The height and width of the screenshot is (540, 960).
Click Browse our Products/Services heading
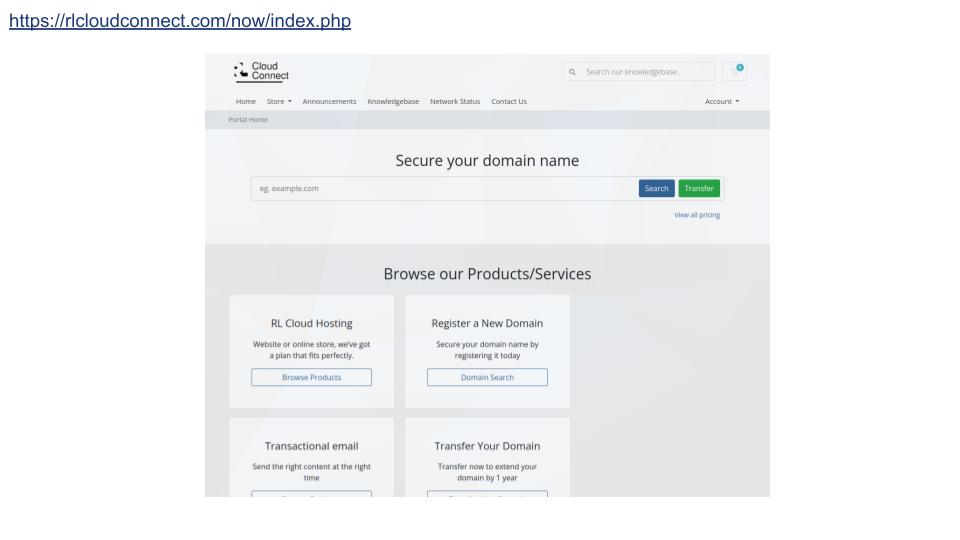(487, 274)
